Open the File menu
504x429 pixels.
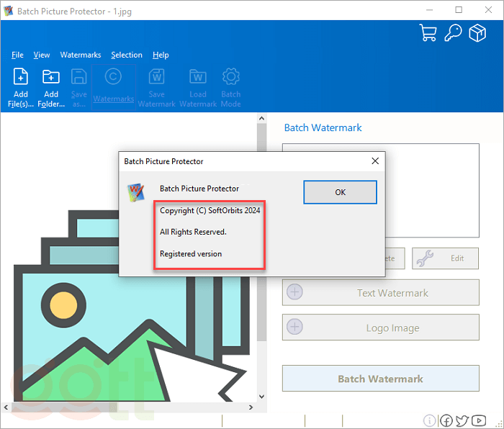click(18, 55)
